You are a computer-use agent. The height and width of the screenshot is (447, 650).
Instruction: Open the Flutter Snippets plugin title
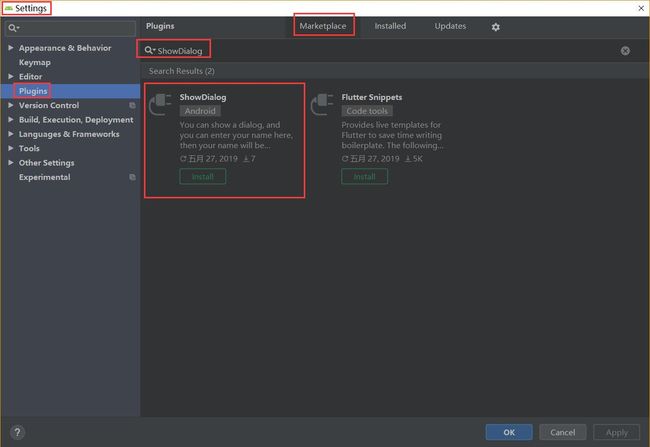(x=372, y=97)
